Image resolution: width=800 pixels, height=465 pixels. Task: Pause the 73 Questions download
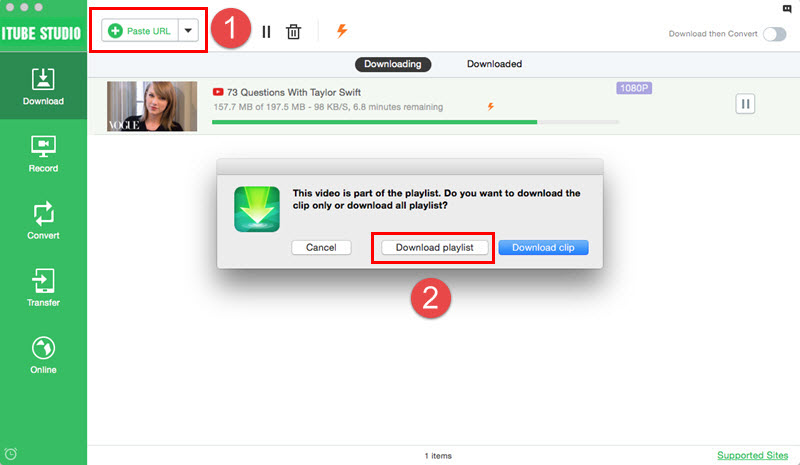(745, 104)
